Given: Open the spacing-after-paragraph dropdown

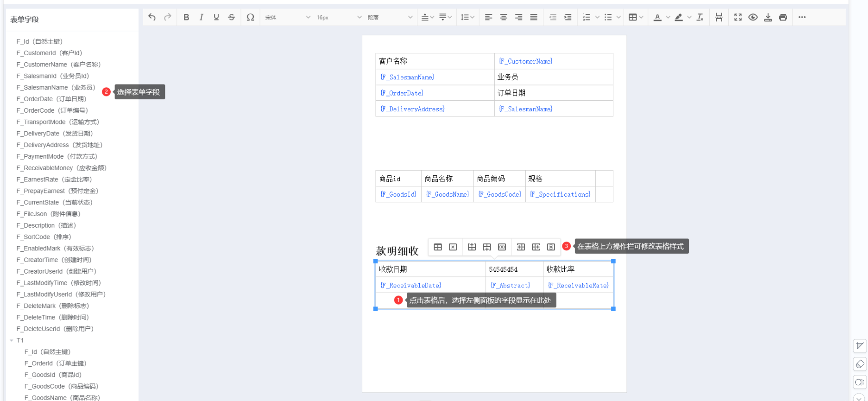Looking at the screenshot, I should click(x=445, y=17).
